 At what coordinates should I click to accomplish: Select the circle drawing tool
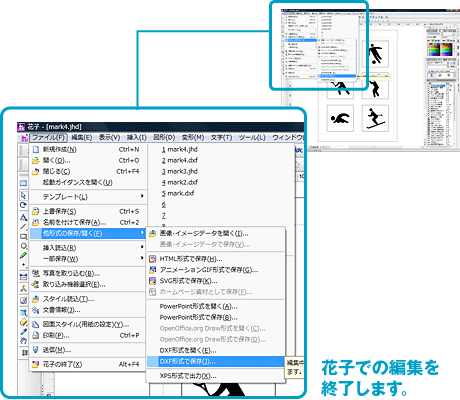coord(23,246)
